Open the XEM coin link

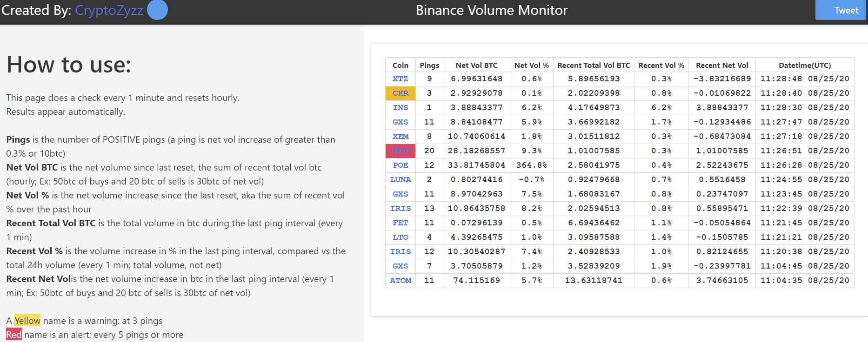pyautogui.click(x=400, y=137)
